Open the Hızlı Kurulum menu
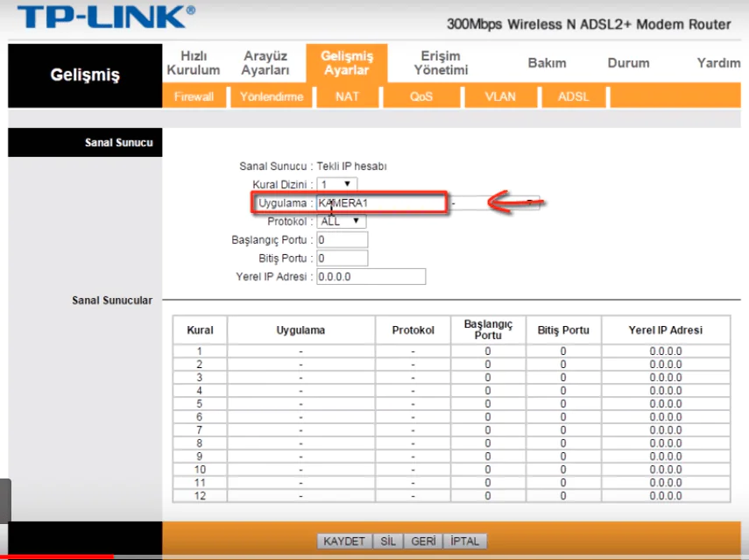The width and height of the screenshot is (749, 560). (194, 61)
